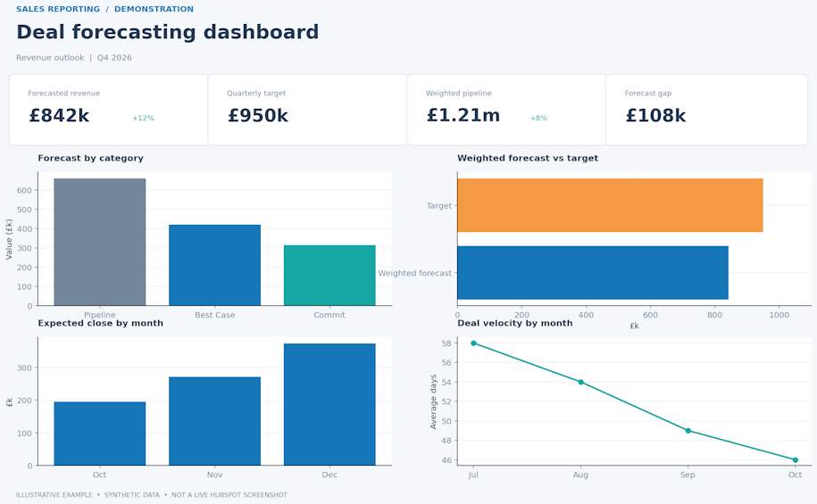Click the Forecast by category chart title
The height and width of the screenshot is (504, 817).
click(x=91, y=158)
